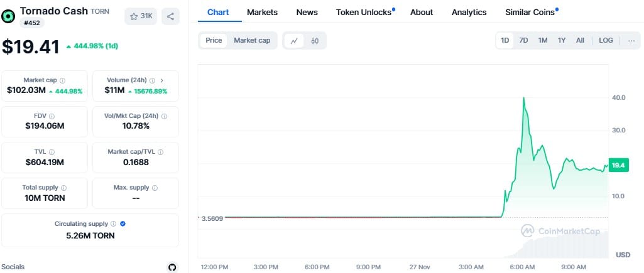
Task: Click the 5.26M TORN circulating supply value
Action: tap(90, 235)
